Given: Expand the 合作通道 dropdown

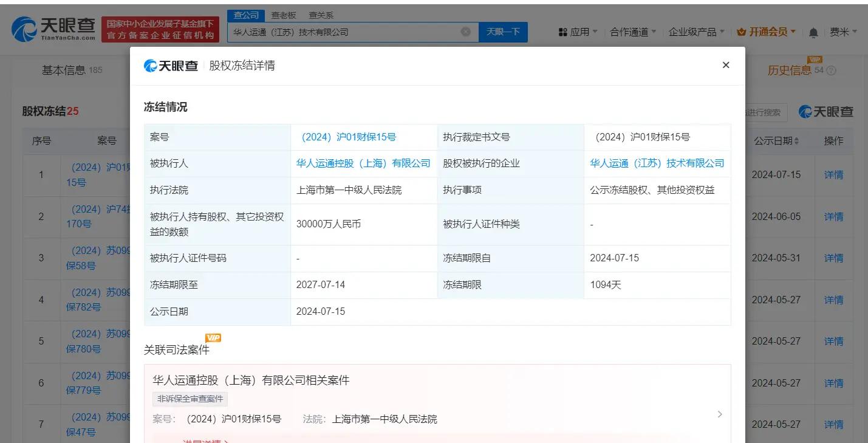Looking at the screenshot, I should pos(633,32).
